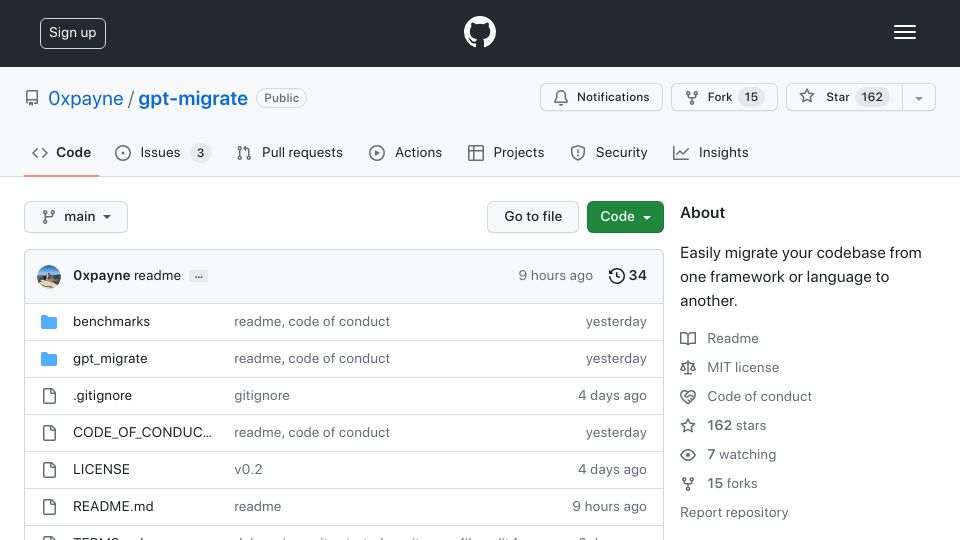
Task: Open the benchmarks folder
Action: tap(111, 321)
